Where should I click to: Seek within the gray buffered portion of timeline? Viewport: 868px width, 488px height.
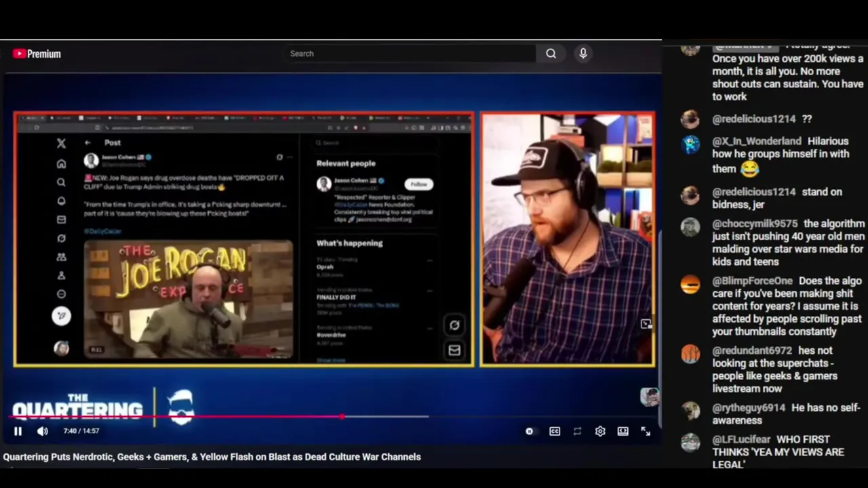pos(387,417)
